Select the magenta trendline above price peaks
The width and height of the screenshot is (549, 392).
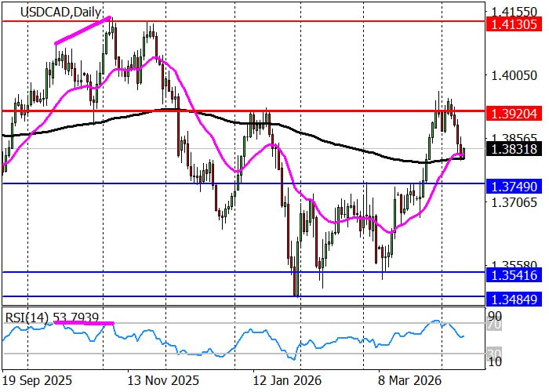click(x=82, y=31)
